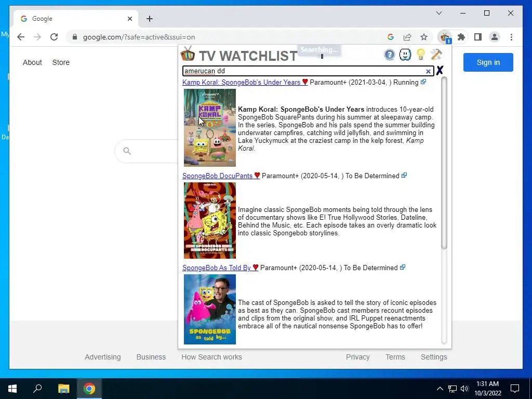The width and height of the screenshot is (532, 399).
Task: Open the Windows Start menu
Action: tap(12, 389)
